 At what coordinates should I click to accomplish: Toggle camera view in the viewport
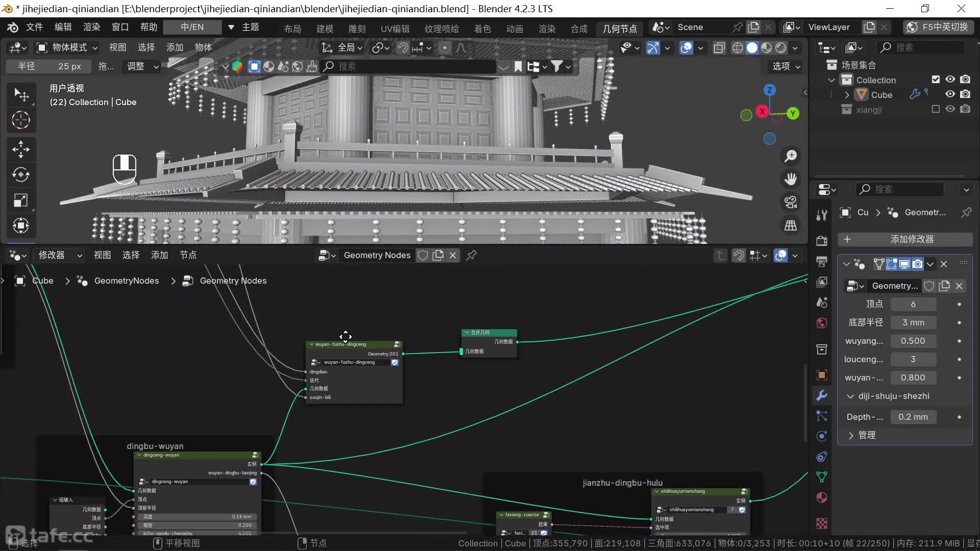tap(791, 202)
